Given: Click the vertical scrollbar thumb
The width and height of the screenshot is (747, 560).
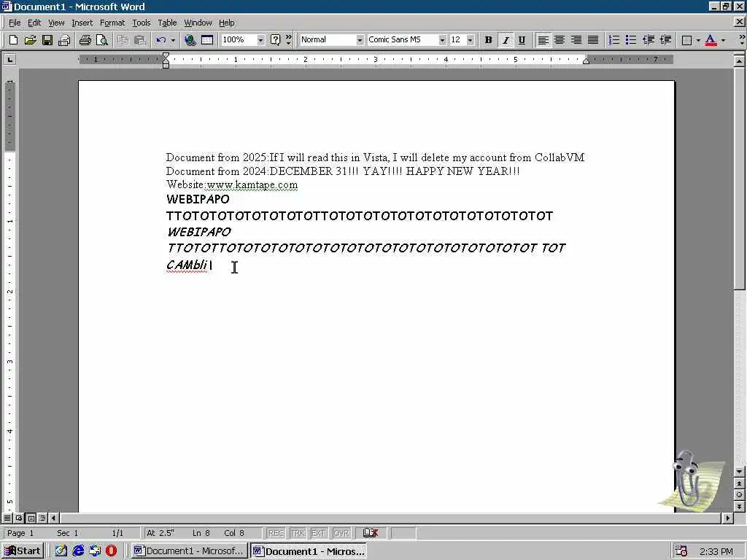Looking at the screenshot, I should [740, 179].
